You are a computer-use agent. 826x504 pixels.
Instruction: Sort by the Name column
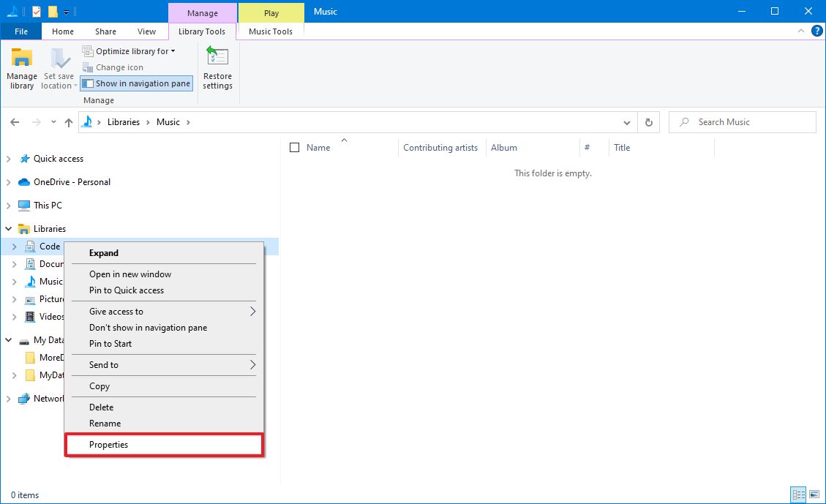pyautogui.click(x=318, y=148)
